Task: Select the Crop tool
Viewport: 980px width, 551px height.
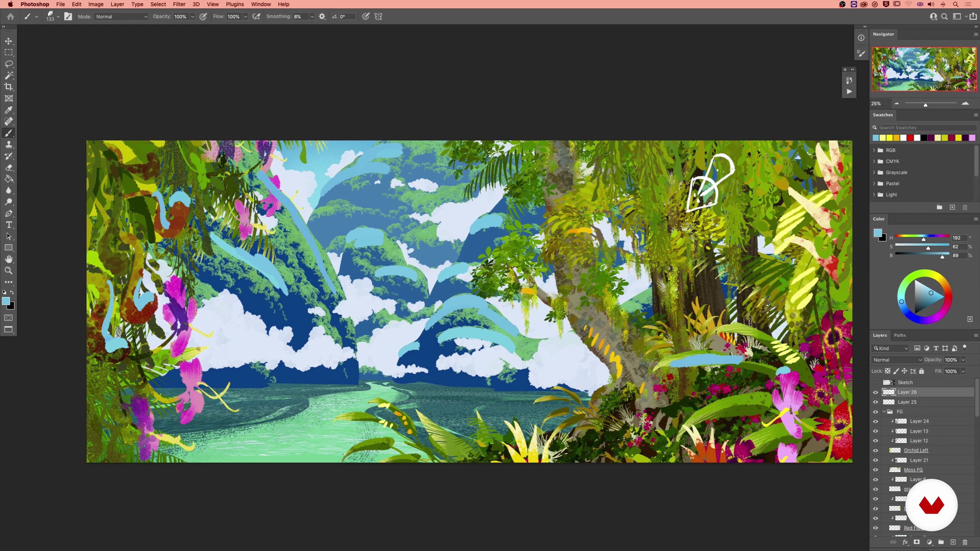Action: coord(8,87)
